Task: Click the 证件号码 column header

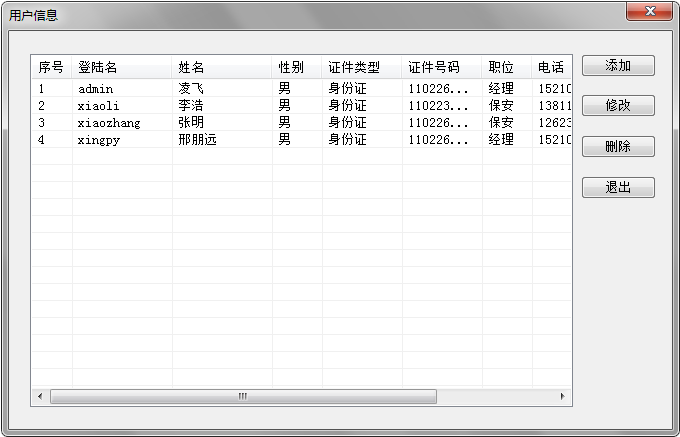Action: pos(434,68)
